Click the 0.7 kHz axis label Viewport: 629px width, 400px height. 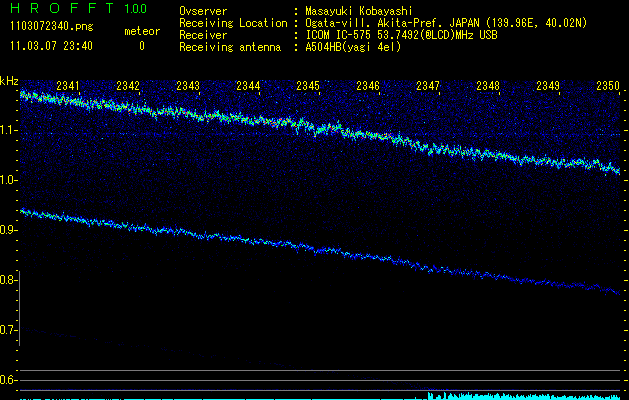pyautogui.click(x=7, y=330)
